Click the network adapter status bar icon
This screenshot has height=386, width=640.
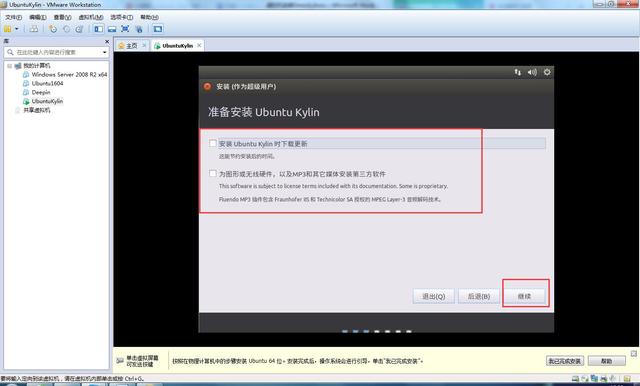(594, 379)
